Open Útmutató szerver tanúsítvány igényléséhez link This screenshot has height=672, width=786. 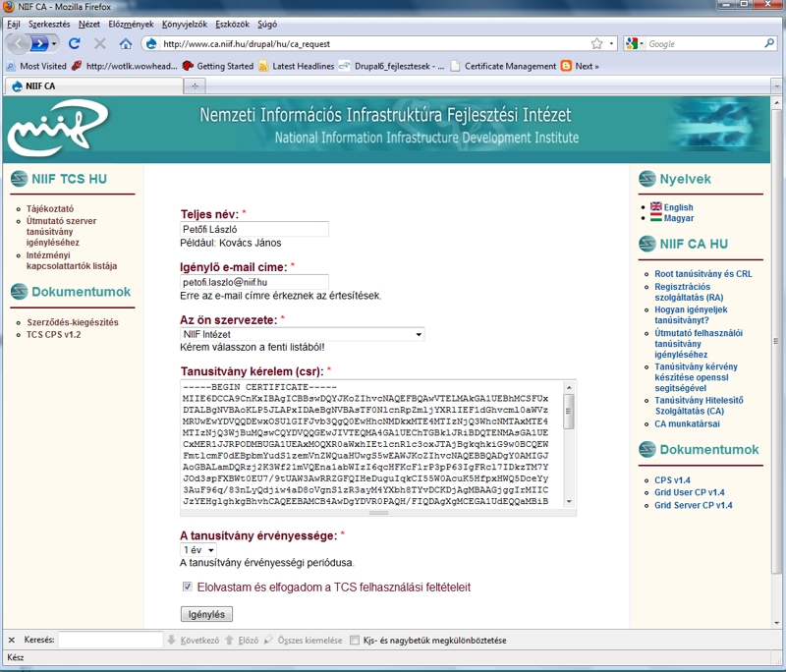point(61,232)
